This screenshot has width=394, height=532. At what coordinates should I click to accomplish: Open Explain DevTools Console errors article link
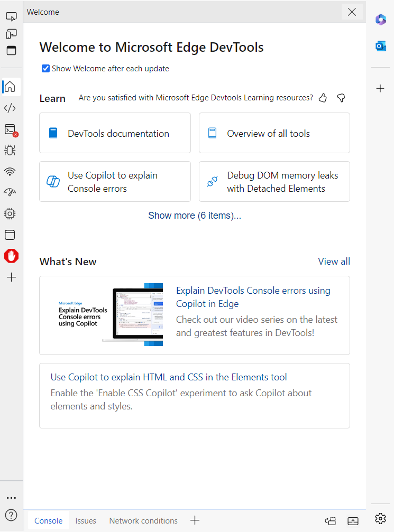coord(253,297)
